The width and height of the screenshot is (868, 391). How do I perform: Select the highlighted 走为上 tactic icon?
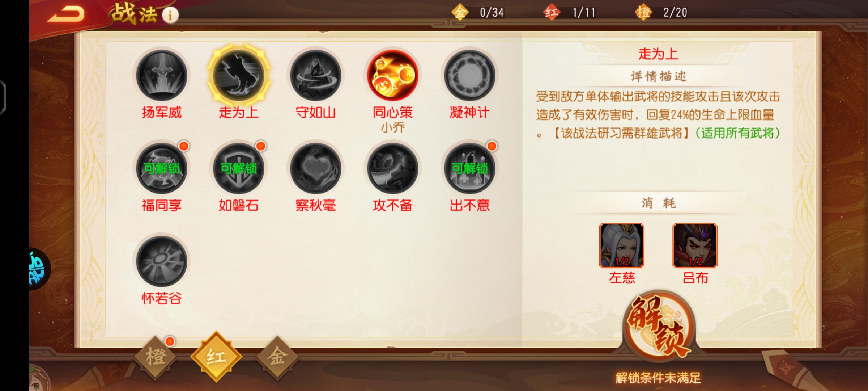click(x=239, y=75)
